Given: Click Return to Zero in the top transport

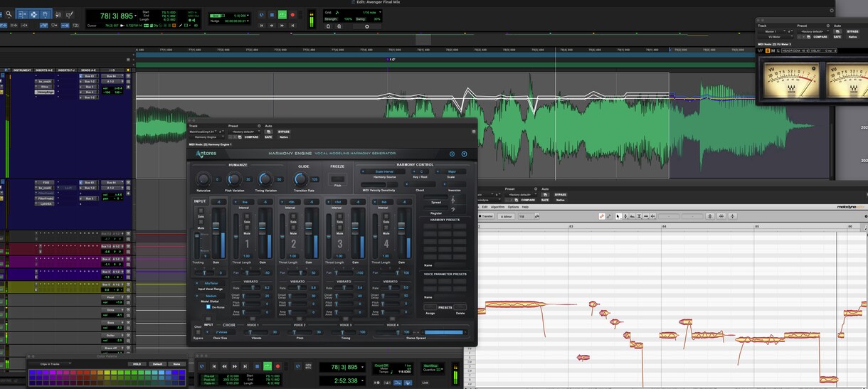Looking at the screenshot, I should tap(262, 26).
